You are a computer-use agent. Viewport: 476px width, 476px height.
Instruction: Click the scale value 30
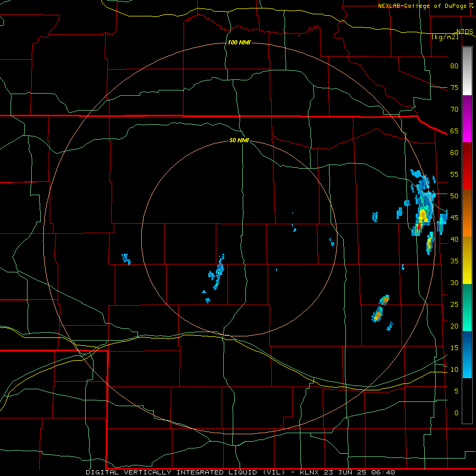pos(454,282)
